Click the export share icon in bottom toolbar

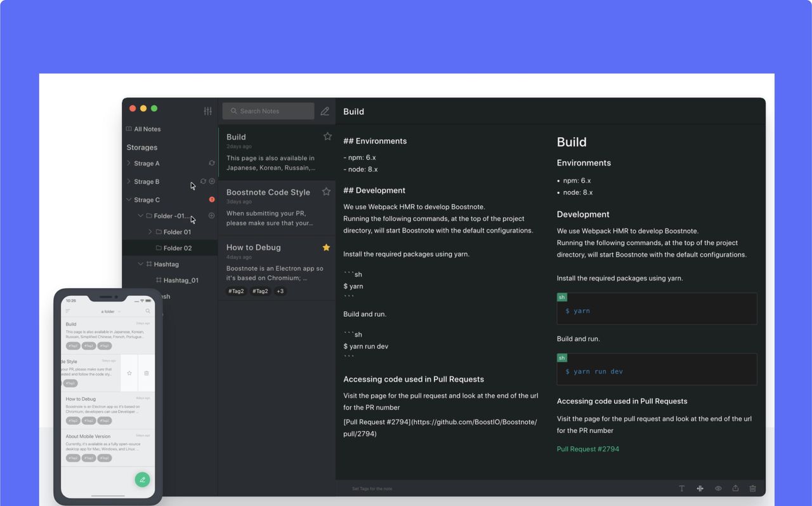tap(735, 488)
